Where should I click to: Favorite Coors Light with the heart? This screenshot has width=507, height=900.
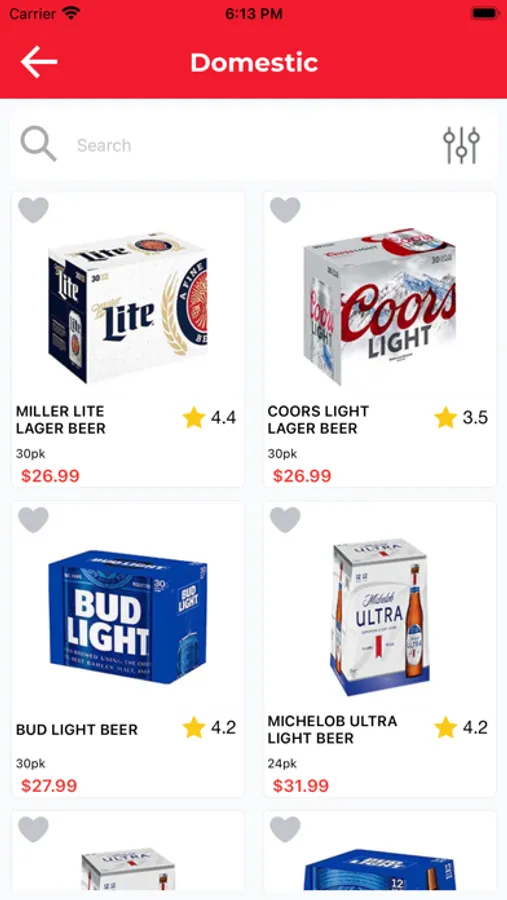click(x=285, y=210)
